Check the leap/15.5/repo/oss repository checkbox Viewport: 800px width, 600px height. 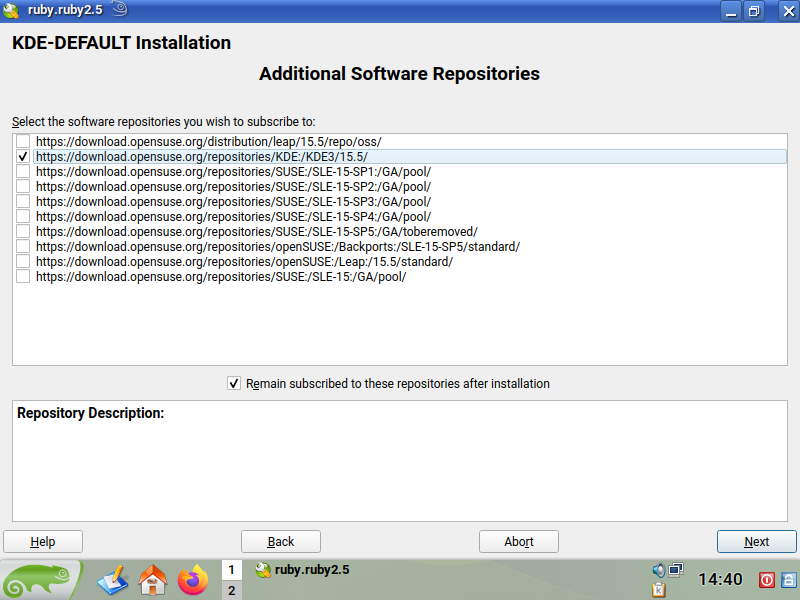[23, 141]
